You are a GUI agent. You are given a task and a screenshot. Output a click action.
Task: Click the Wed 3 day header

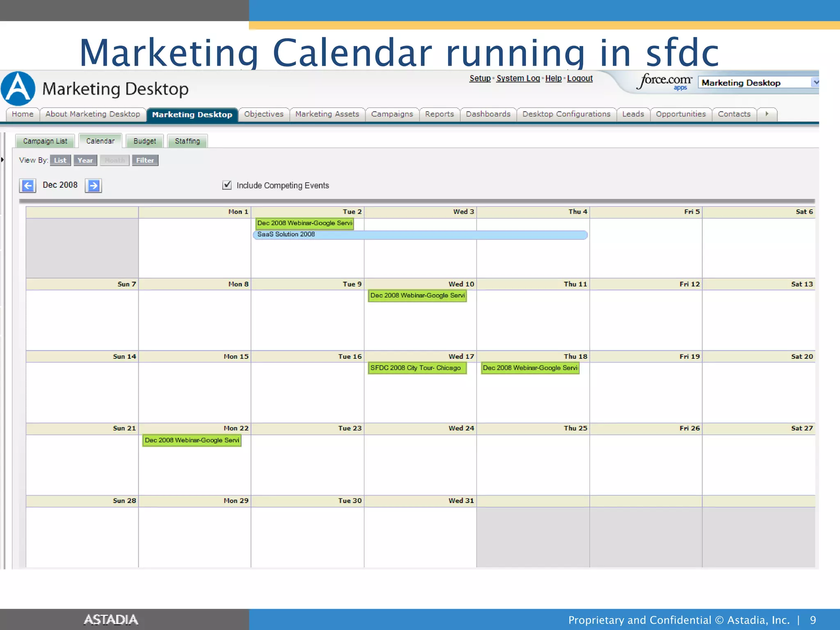coord(420,212)
